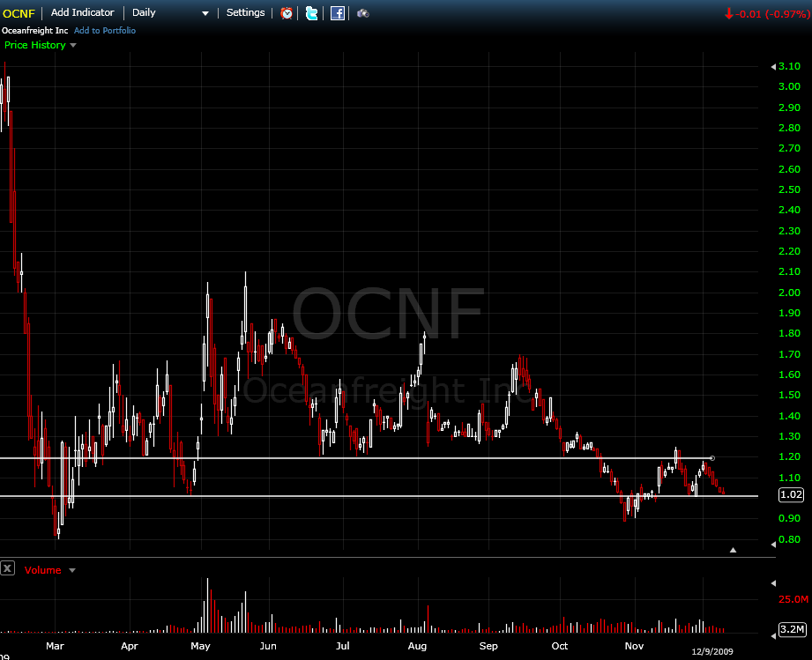Viewport: 812px width, 660px height.
Task: Click the Price History label
Action: click(34, 45)
